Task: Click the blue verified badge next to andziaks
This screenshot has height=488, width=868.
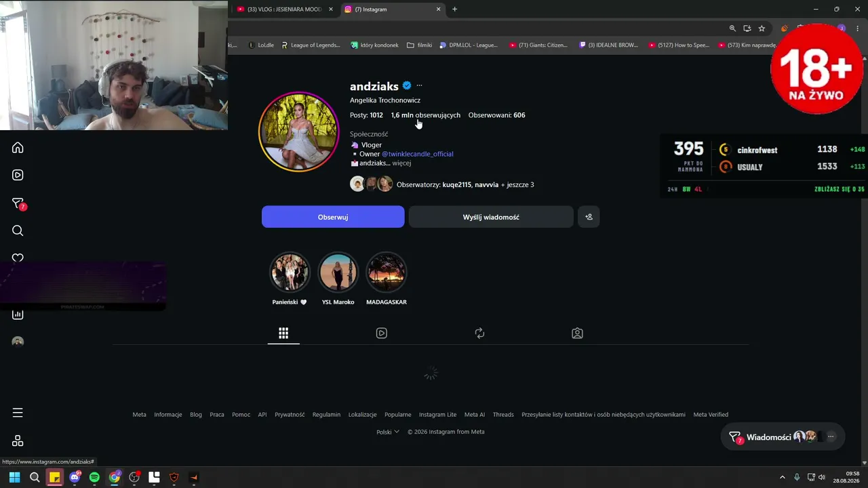Action: pos(407,85)
